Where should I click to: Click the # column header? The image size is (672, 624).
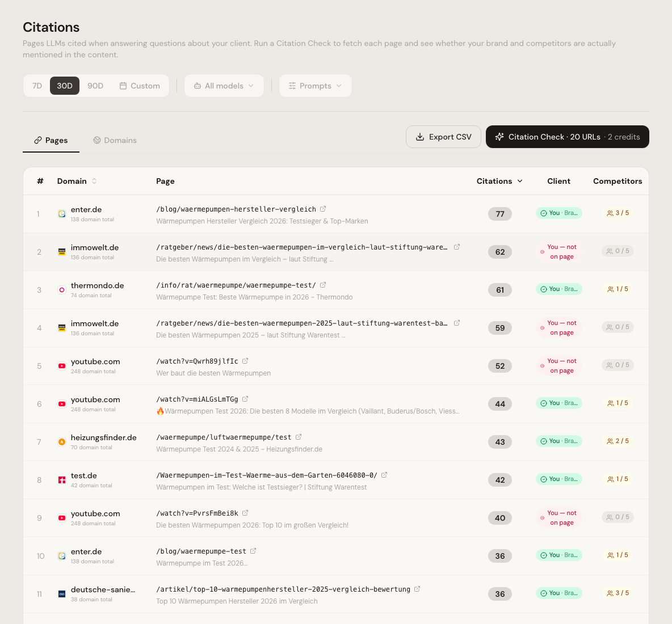click(40, 181)
